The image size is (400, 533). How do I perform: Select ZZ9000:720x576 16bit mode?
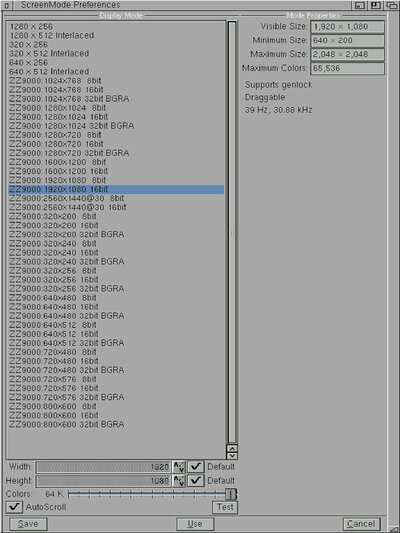[116, 388]
